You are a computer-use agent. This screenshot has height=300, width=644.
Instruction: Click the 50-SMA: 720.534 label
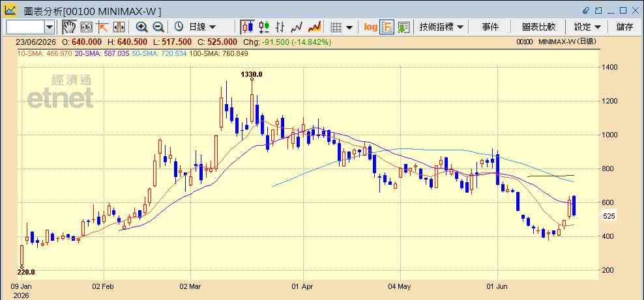coord(158,53)
